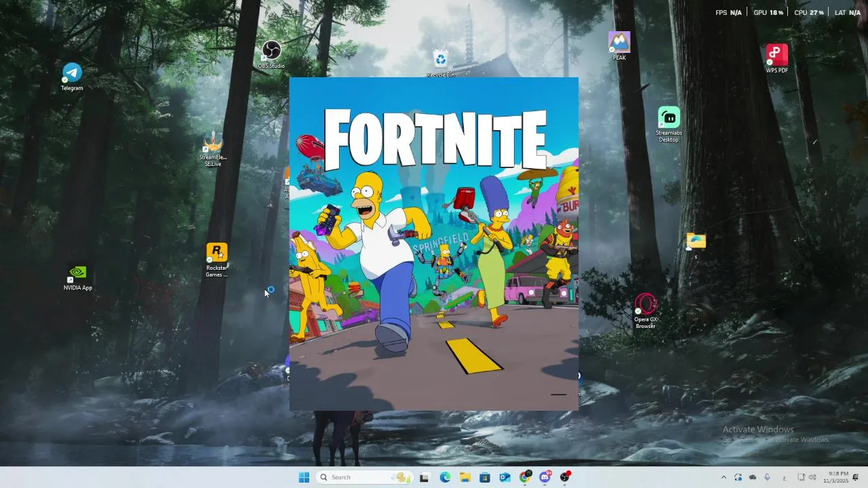Open network settings tray icon
This screenshot has width=868, height=488.
[801, 477]
